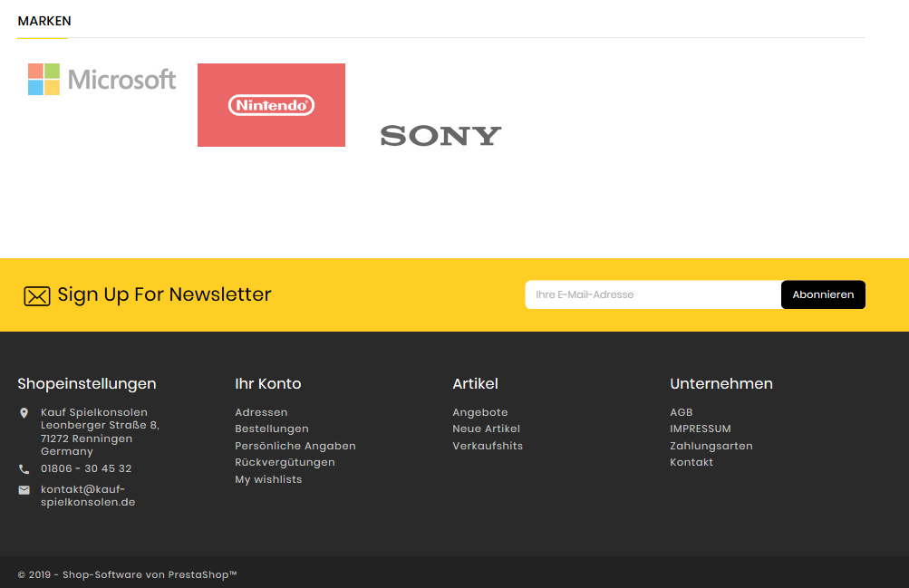Click the email envelope icon in the footer
Image resolution: width=909 pixels, height=588 pixels.
24,490
